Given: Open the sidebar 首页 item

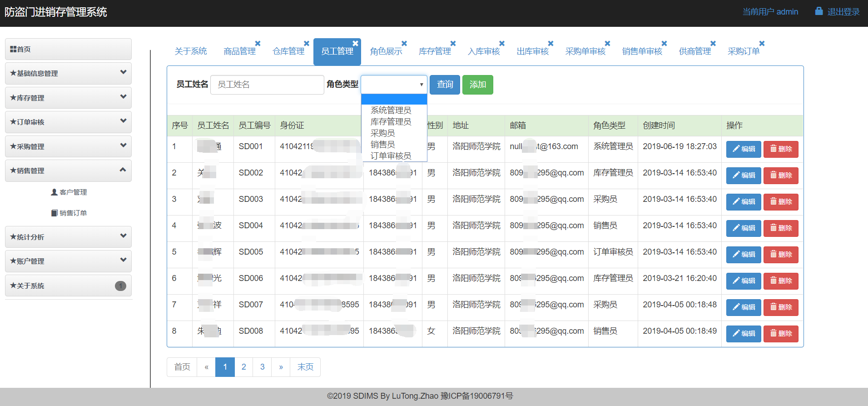Looking at the screenshot, I should tap(68, 49).
